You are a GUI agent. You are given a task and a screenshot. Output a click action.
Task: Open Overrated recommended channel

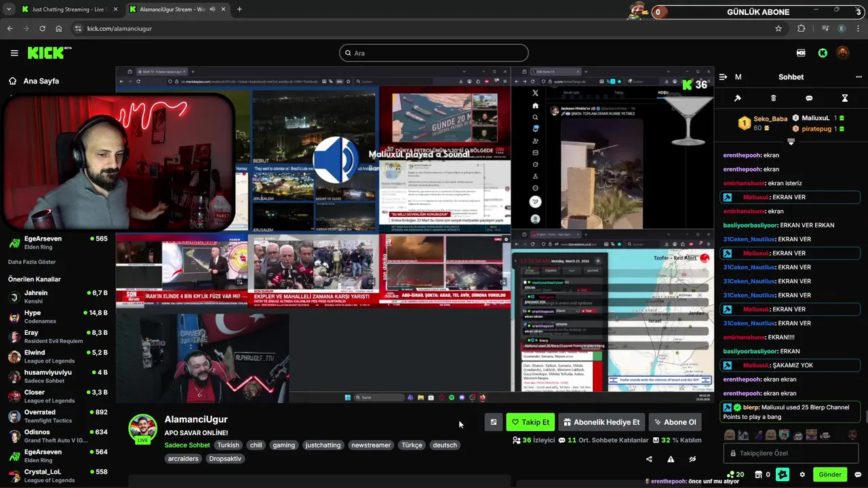(58, 416)
